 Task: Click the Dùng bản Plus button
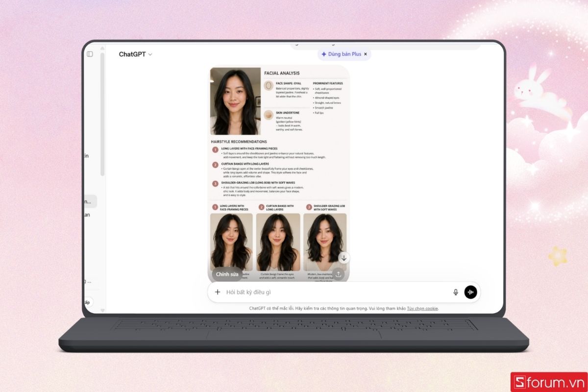341,54
